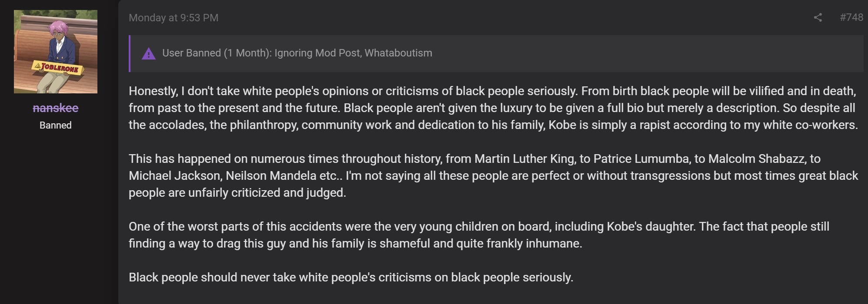This screenshot has height=304, width=868.
Task: Click the paragraph beginning This has happened
Action: [x=493, y=175]
